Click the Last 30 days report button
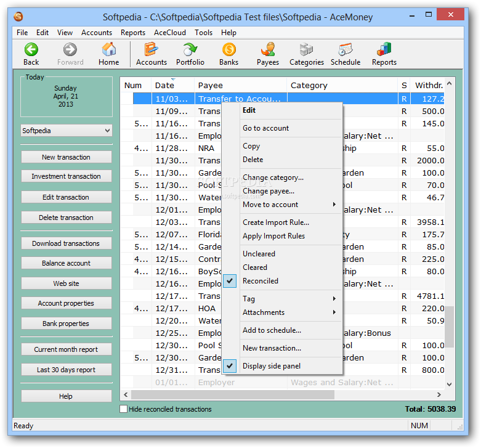 (67, 370)
